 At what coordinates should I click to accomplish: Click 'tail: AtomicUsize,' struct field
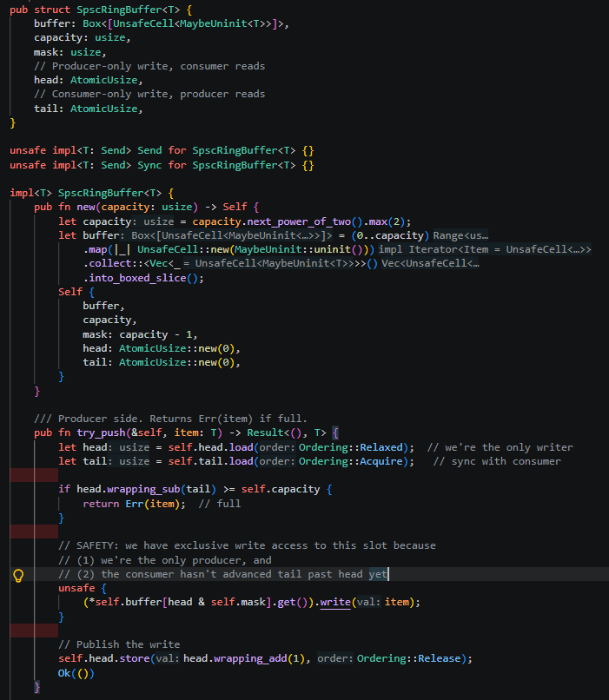[x=89, y=109]
